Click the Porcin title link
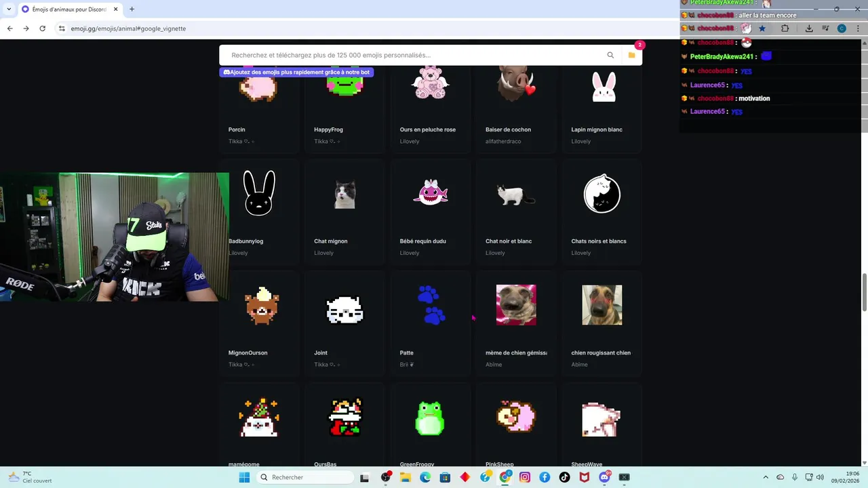Screen dimensions: 868x488 pyautogui.click(x=237, y=129)
